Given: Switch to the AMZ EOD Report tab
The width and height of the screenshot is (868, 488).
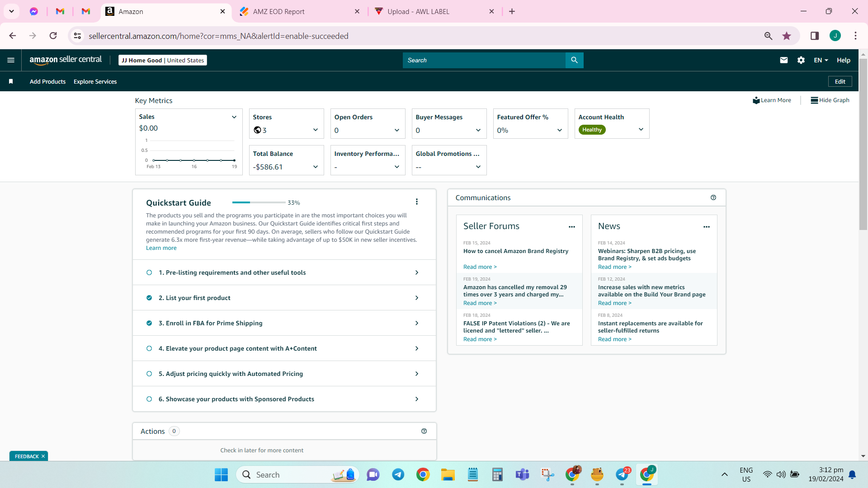Looking at the screenshot, I should coord(299,12).
